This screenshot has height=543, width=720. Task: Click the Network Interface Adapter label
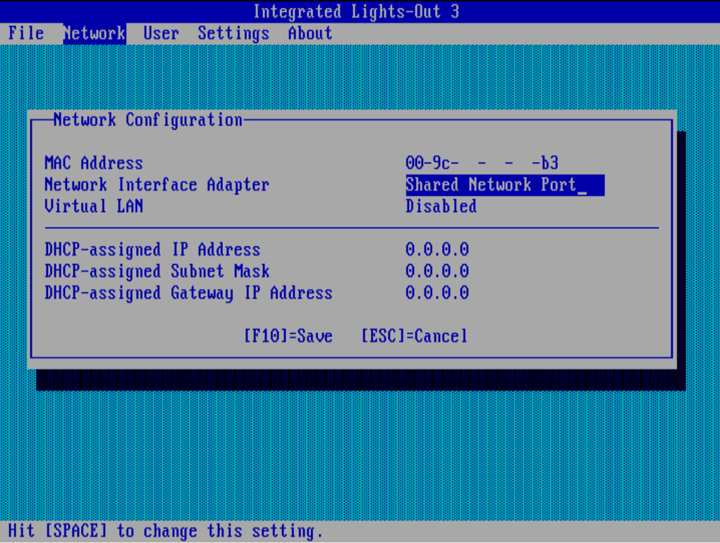click(x=157, y=185)
